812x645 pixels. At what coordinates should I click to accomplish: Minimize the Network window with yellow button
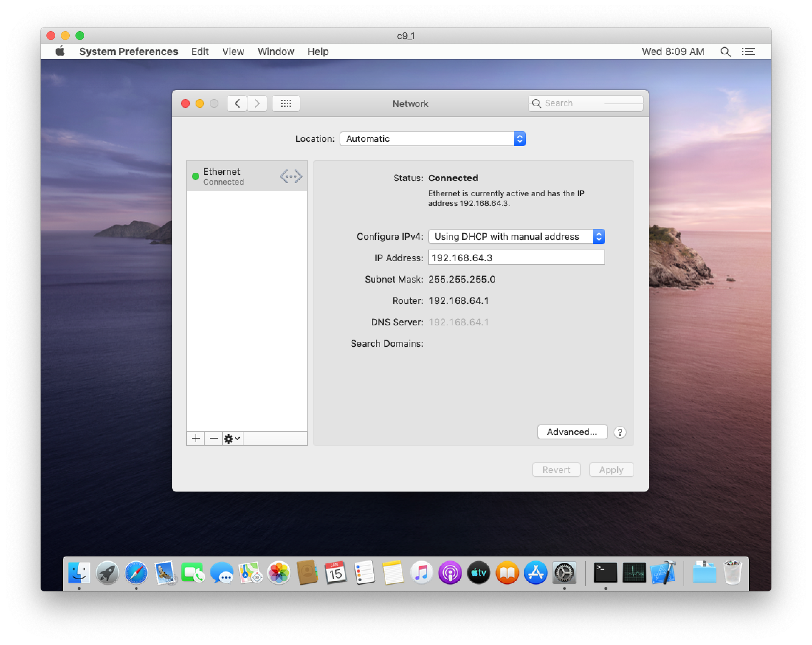pos(200,103)
